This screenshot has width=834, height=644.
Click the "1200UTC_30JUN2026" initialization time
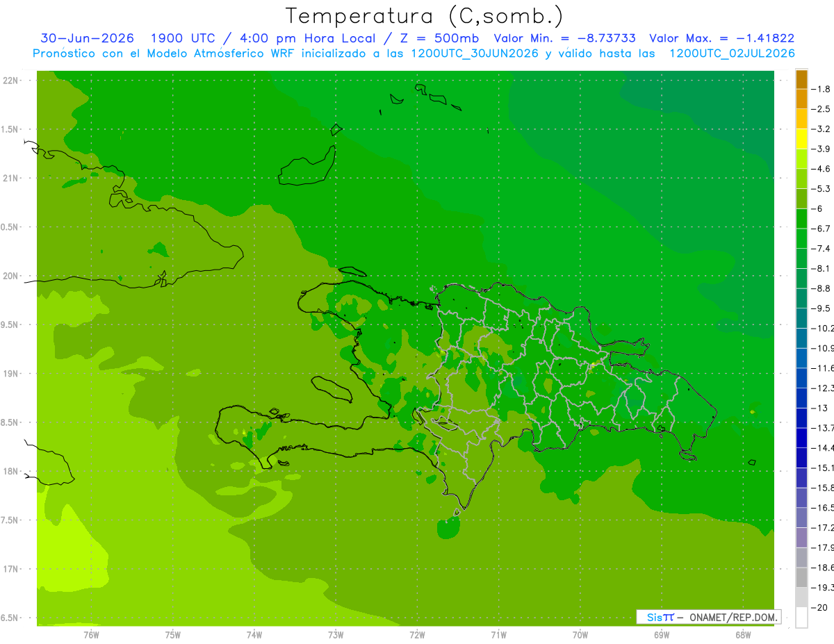475,53
